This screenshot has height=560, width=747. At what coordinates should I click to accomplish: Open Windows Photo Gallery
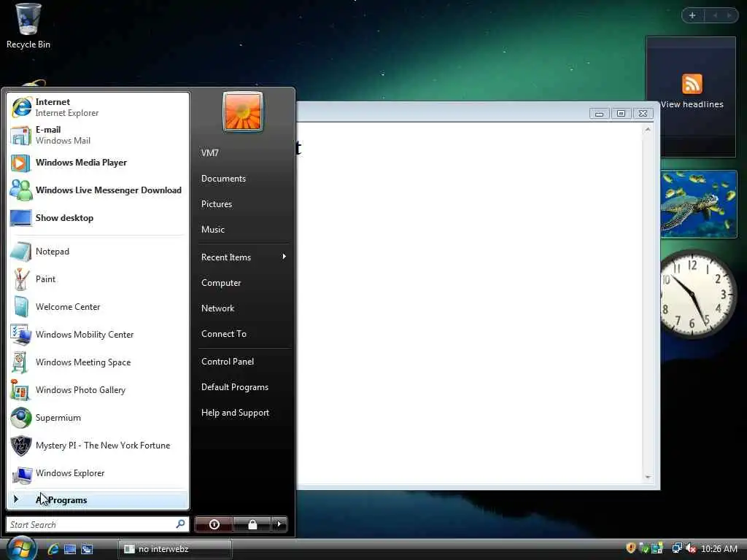click(x=98, y=389)
